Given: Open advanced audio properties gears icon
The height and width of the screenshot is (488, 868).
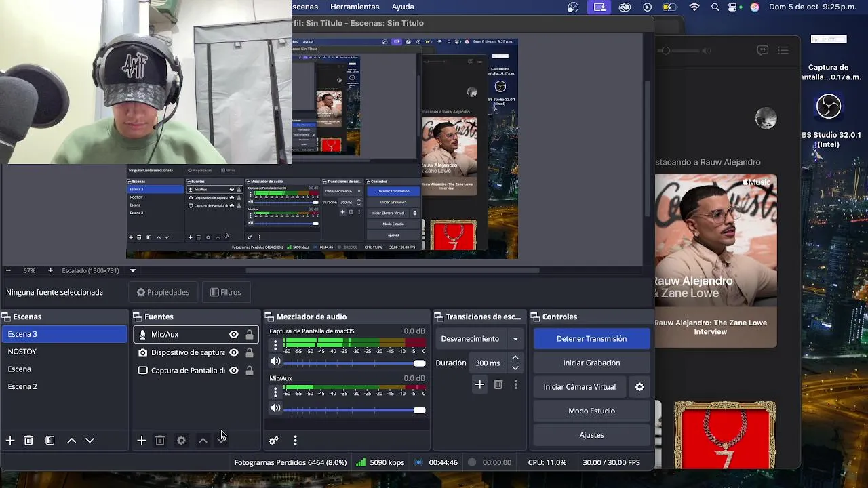Looking at the screenshot, I should point(273,441).
